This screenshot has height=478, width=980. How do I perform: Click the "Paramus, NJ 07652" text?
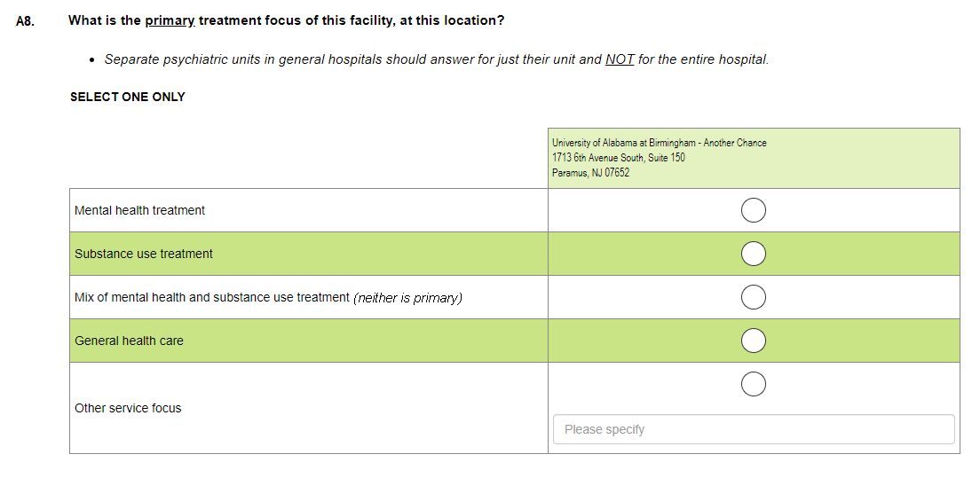tap(590, 173)
